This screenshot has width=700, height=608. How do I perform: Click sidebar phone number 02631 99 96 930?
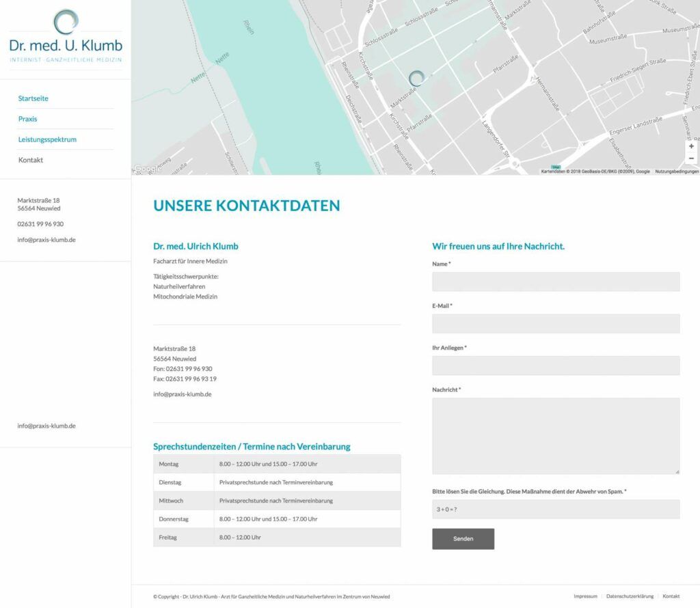pos(40,224)
